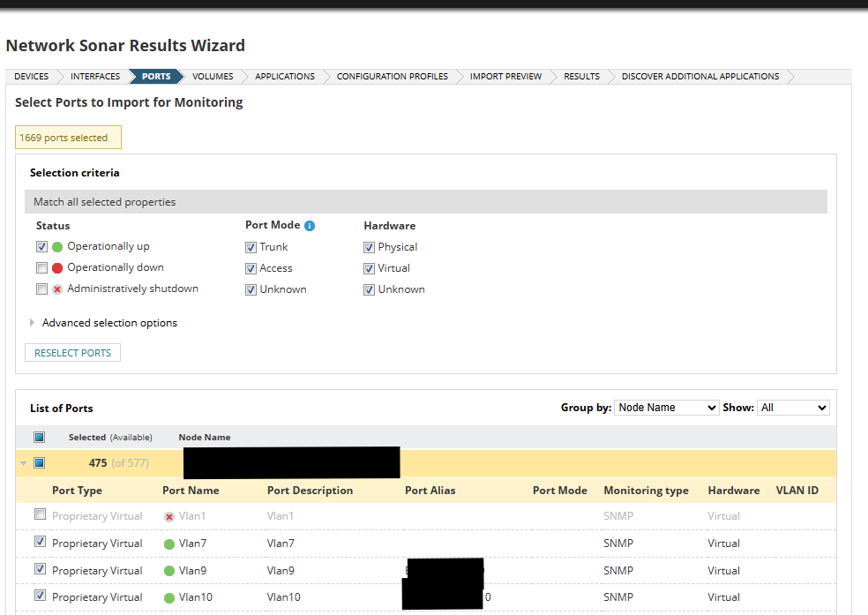This screenshot has width=868, height=615.
Task: Collapse the highlighted node row
Action: click(x=23, y=461)
